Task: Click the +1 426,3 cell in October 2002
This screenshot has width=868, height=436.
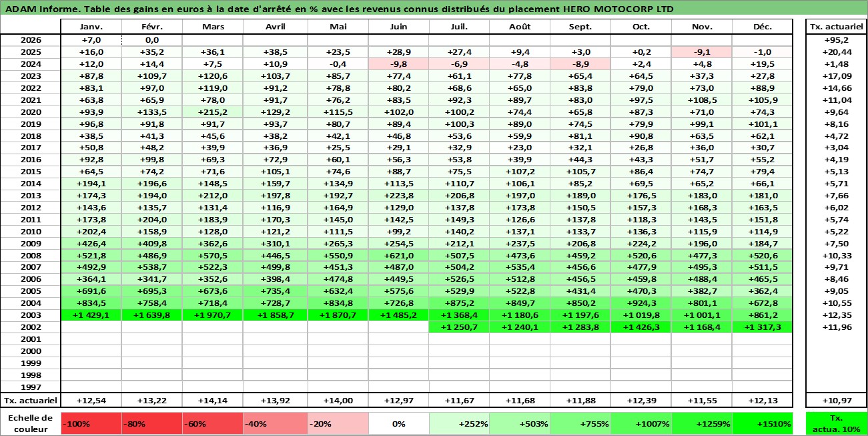Action: (x=641, y=327)
